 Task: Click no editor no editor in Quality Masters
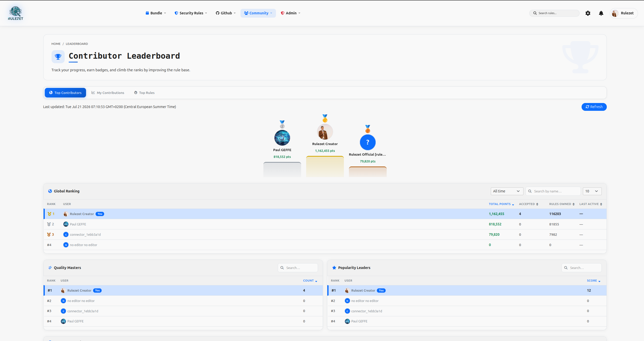click(x=81, y=301)
